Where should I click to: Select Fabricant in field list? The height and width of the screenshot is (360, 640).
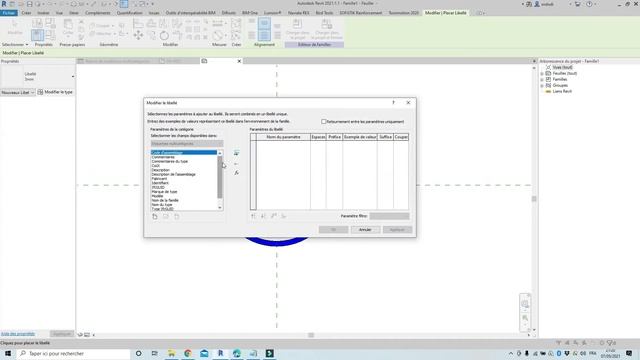[x=159, y=179]
